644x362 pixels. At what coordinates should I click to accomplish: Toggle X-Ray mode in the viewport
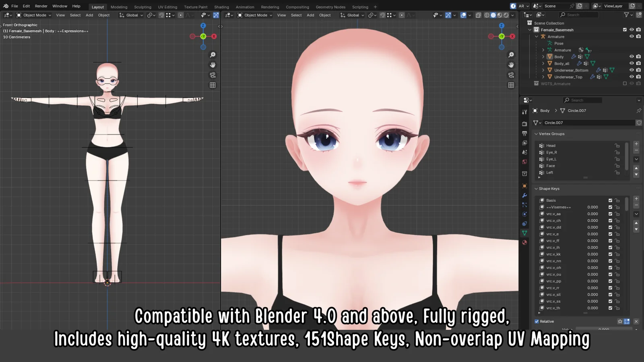[479, 15]
